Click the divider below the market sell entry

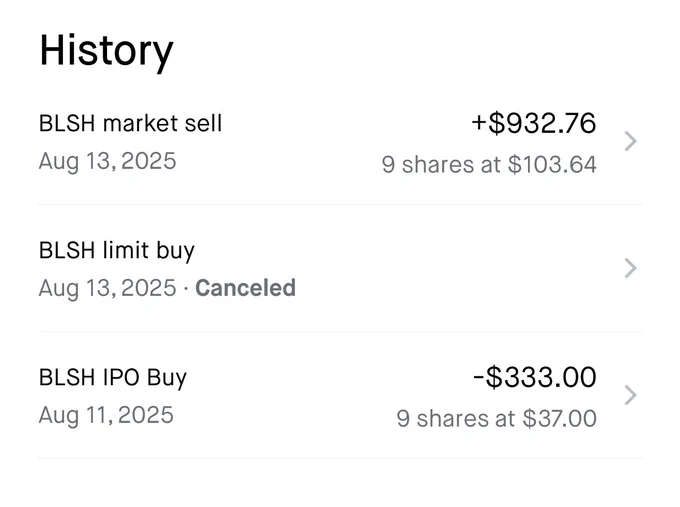(x=340, y=204)
